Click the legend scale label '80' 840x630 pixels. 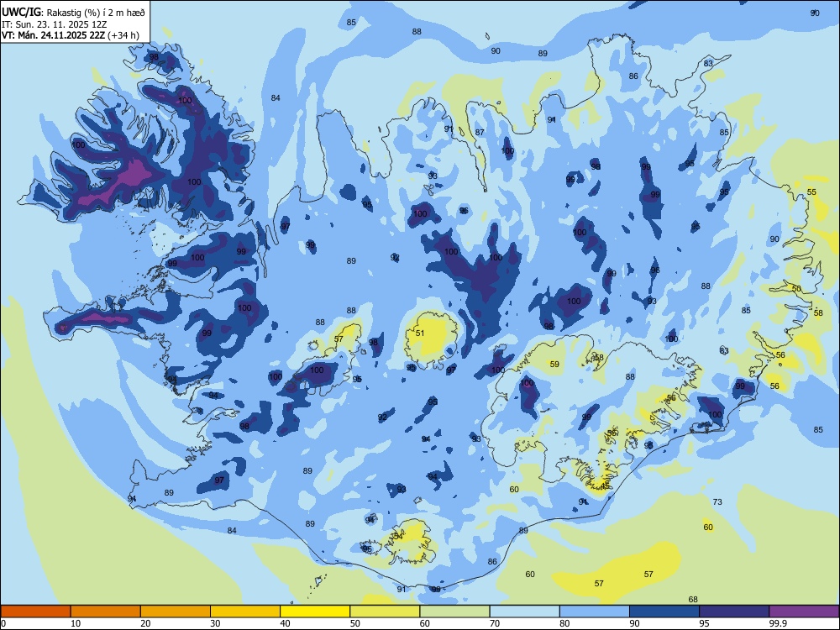click(564, 623)
